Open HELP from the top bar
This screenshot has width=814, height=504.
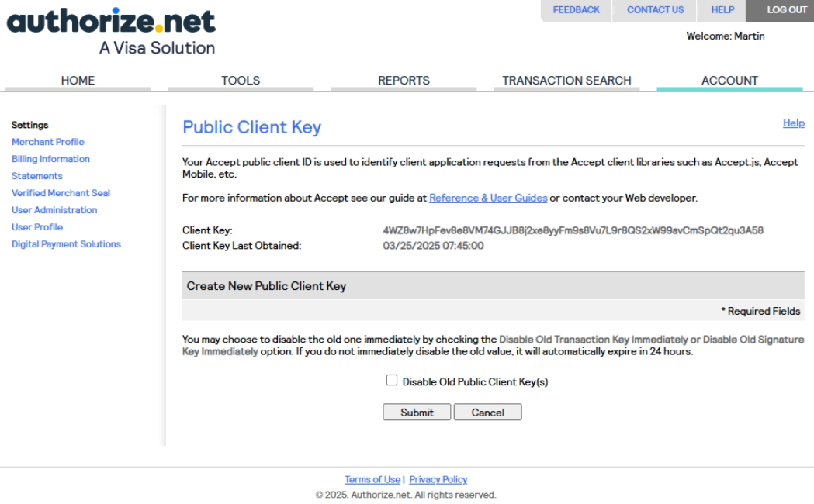click(722, 10)
